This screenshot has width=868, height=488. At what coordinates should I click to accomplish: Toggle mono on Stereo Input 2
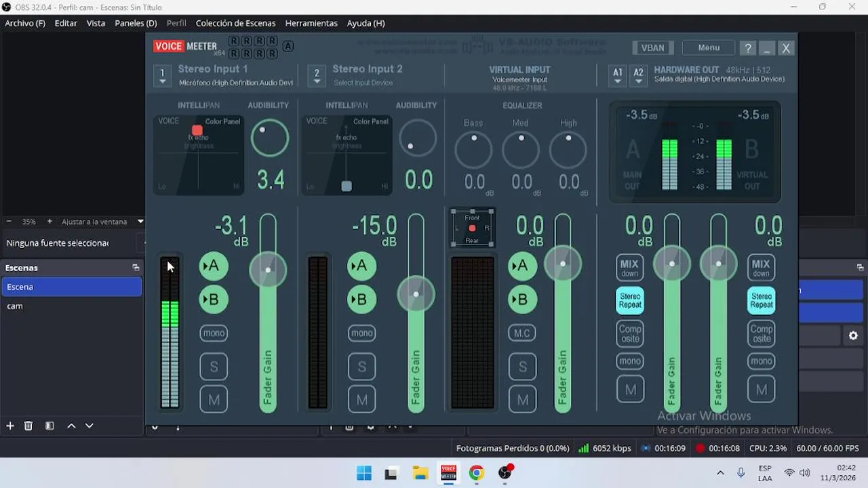click(361, 333)
